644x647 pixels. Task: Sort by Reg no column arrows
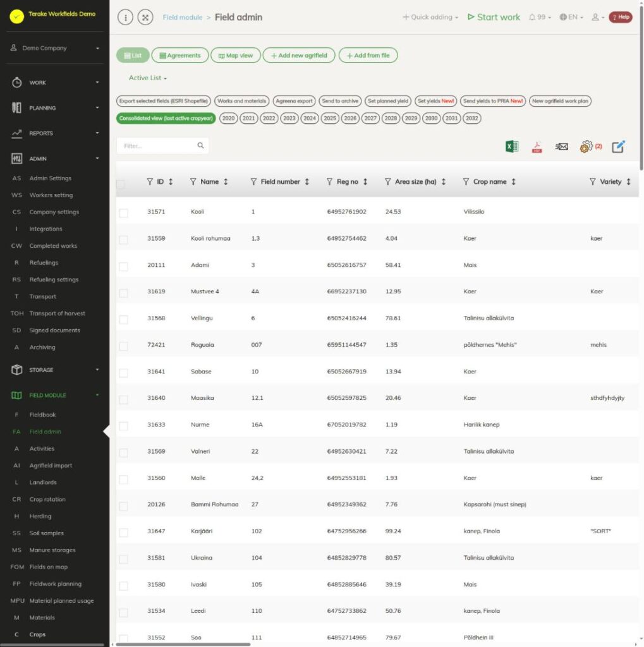(x=365, y=181)
